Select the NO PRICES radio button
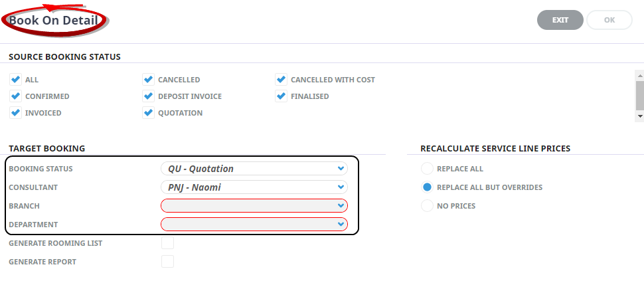Image resolution: width=644 pixels, height=285 pixels. pyautogui.click(x=427, y=206)
